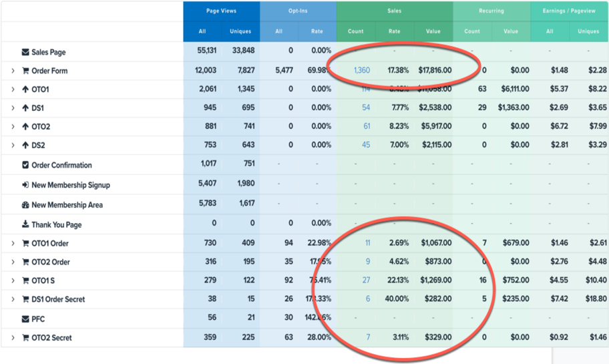Expand the OTO2 Secret row
Viewport: 609px width, 364px height.
coord(13,338)
